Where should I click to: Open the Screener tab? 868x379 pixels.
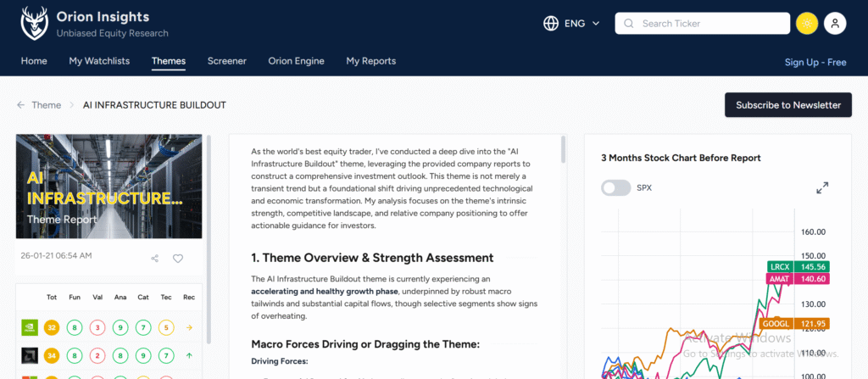(x=226, y=61)
